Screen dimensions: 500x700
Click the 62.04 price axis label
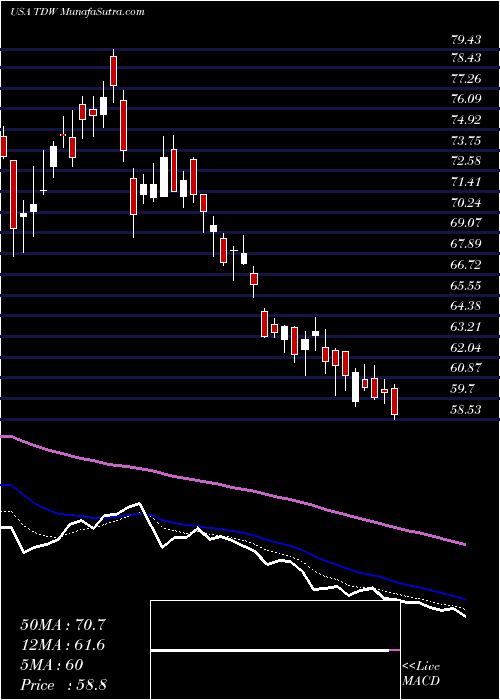pos(466,348)
